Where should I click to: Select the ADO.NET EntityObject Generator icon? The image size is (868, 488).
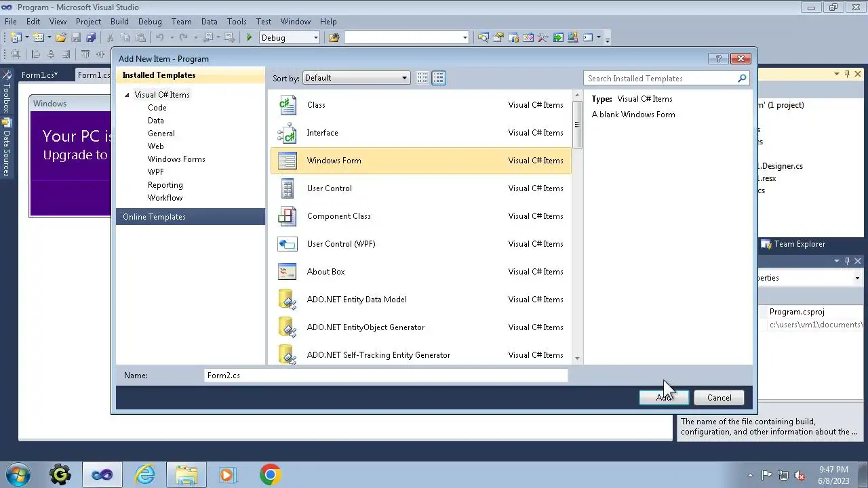point(288,327)
